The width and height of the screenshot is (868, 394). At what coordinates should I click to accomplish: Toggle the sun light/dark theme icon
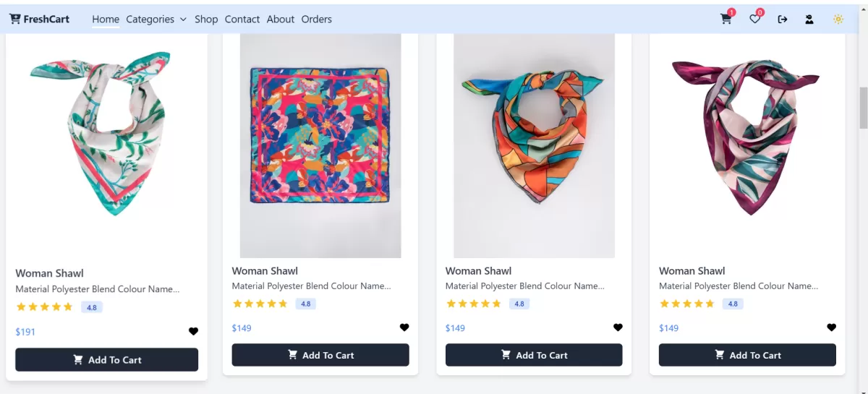coord(838,20)
